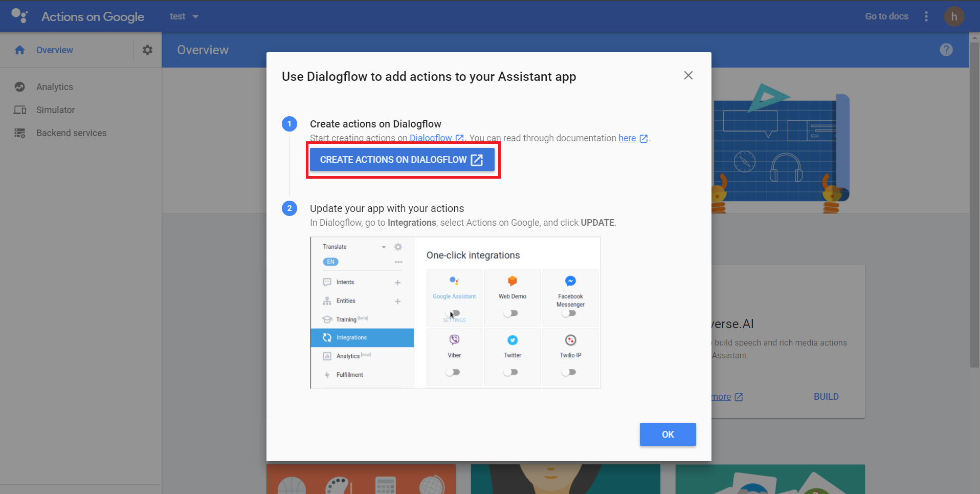This screenshot has height=494, width=980.
Task: Open Analytics from the sidebar
Action: coord(54,87)
